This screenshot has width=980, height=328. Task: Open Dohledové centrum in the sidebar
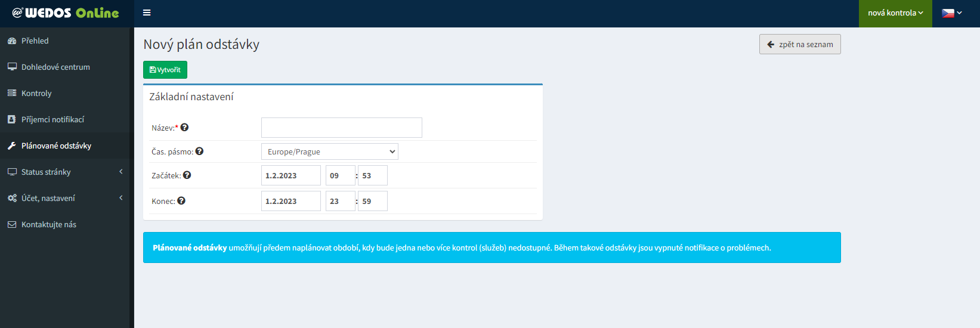click(x=64, y=67)
